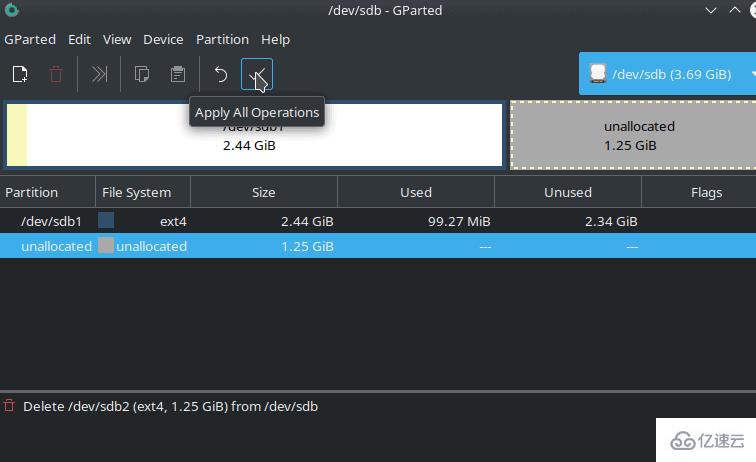This screenshot has width=756, height=462.
Task: Open the Device menu
Action: [163, 40]
